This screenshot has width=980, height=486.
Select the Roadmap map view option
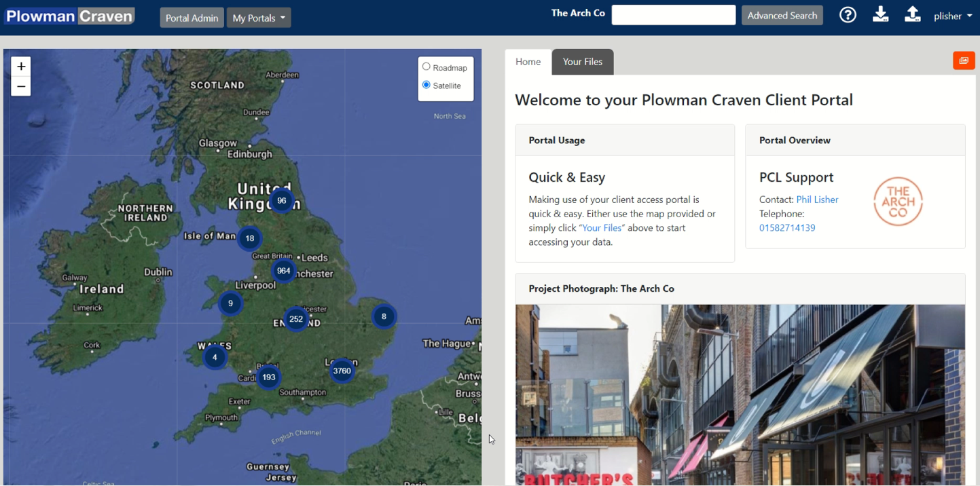(427, 67)
